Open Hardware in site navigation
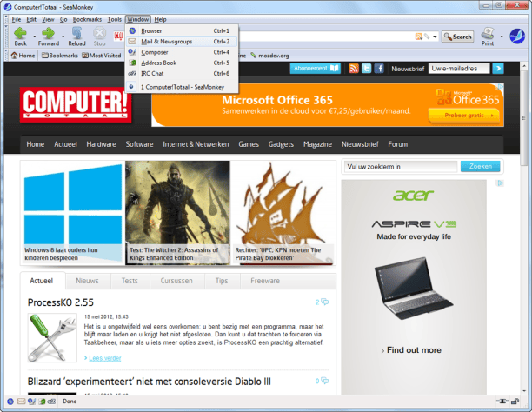Screen dimensions: 532x412 pos(101,144)
